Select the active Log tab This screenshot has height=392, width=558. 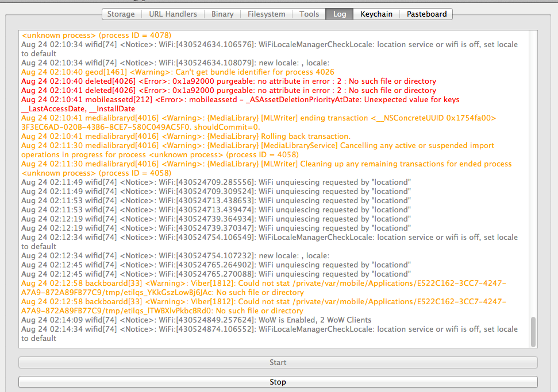point(340,14)
